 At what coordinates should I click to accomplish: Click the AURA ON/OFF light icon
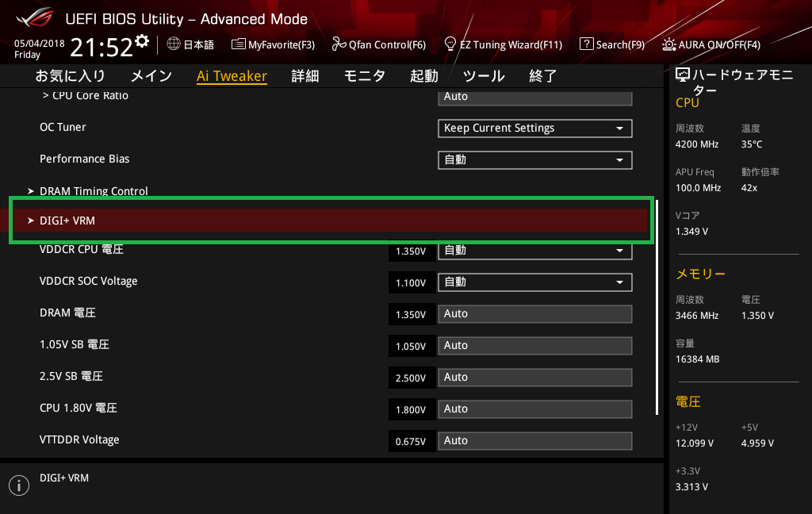668,44
